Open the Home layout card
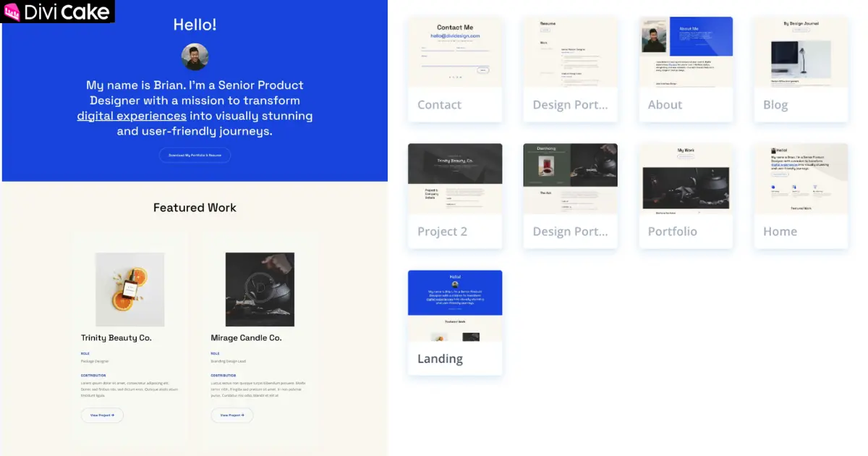 (x=801, y=196)
